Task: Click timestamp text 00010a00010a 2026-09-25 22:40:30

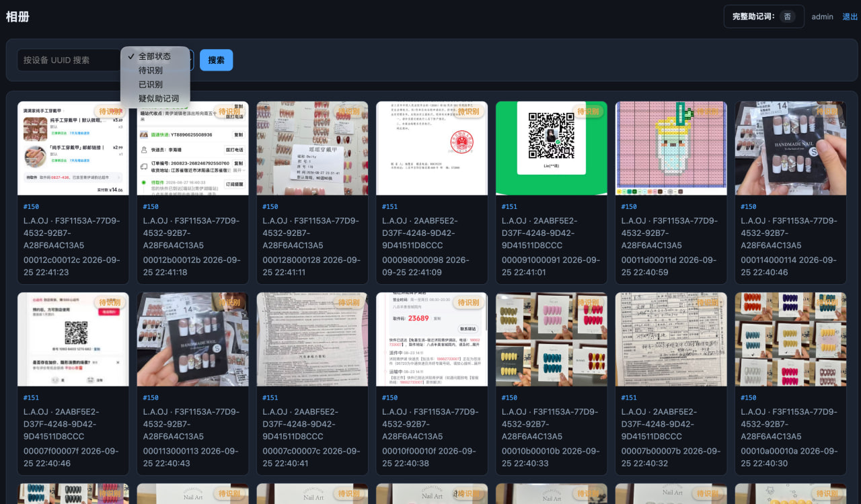Action: (789, 457)
